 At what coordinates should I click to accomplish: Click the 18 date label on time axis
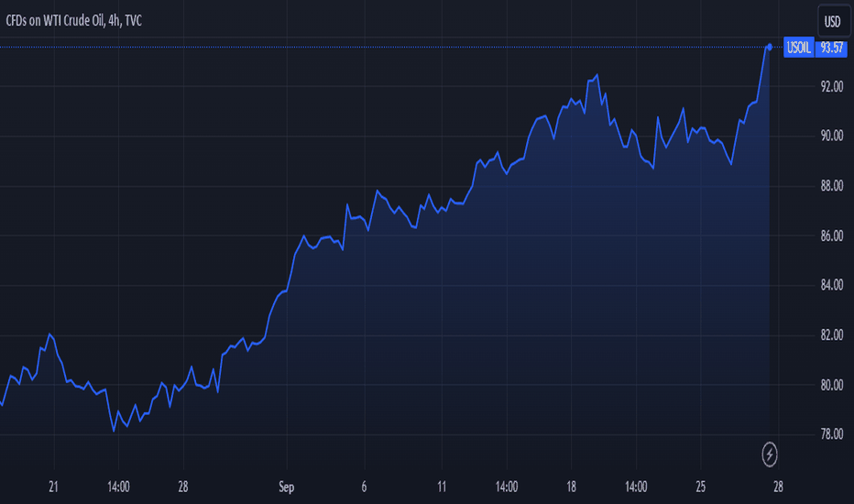coord(571,487)
